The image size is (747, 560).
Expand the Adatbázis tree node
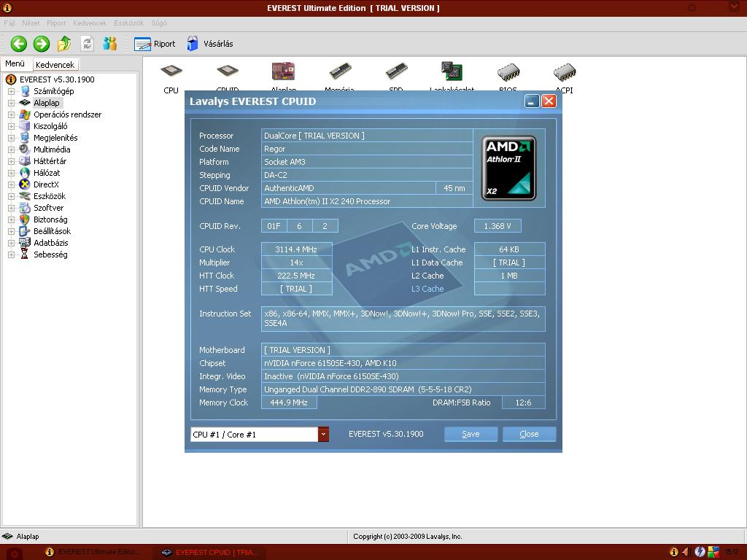click(11, 243)
